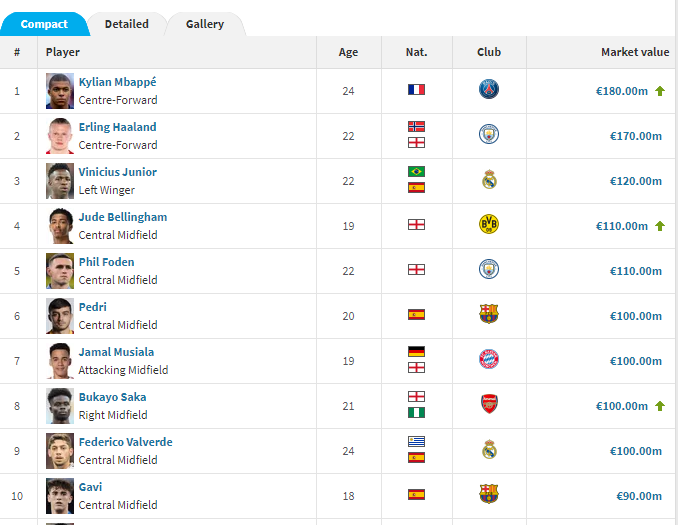Click Erling Haaland's €170.00m market value
This screenshot has width=678, height=525.
point(636,136)
